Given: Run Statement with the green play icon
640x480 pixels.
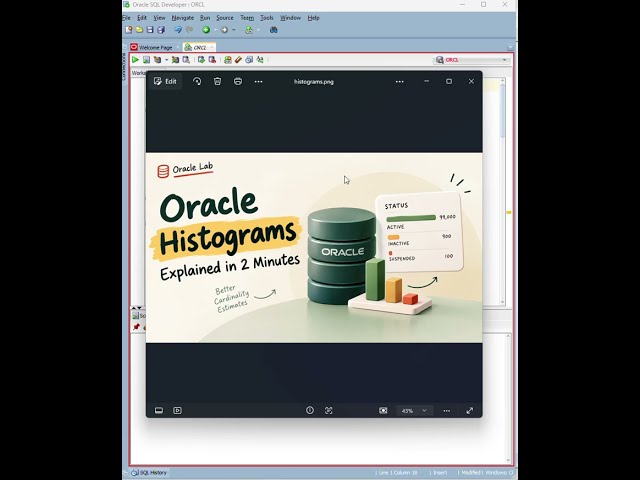Looking at the screenshot, I should pos(135,60).
